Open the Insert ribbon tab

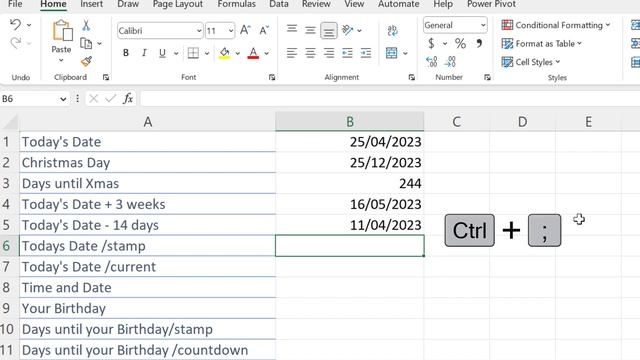[91, 4]
